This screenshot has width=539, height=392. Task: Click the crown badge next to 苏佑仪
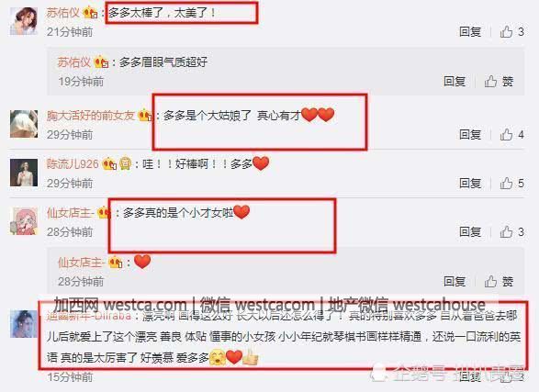coord(90,13)
